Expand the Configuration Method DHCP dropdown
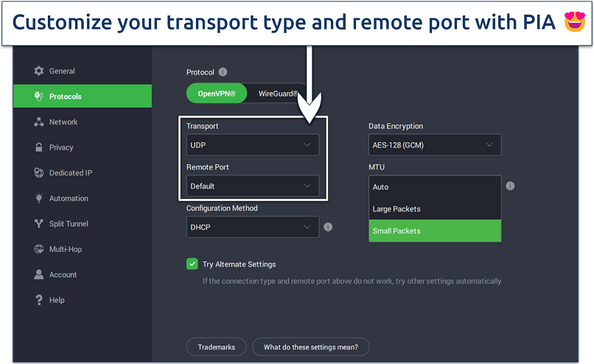 click(252, 227)
